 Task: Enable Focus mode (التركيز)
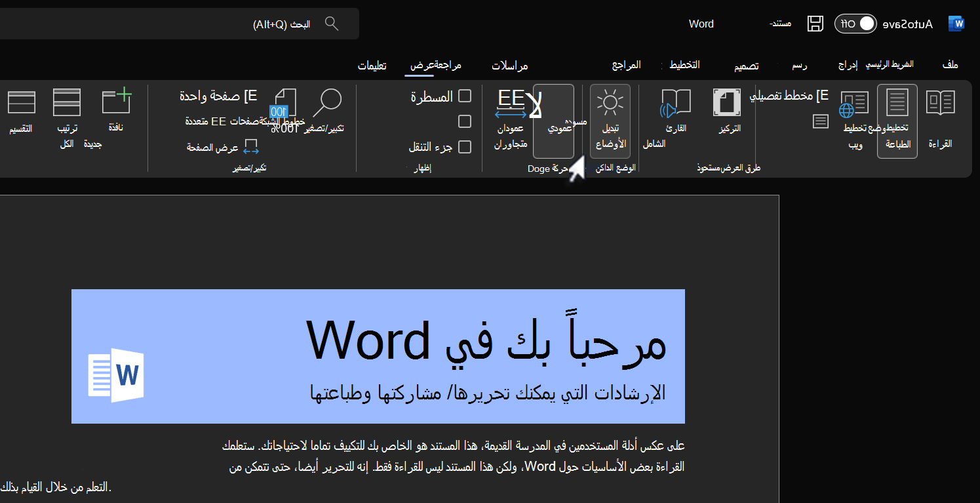pyautogui.click(x=728, y=111)
